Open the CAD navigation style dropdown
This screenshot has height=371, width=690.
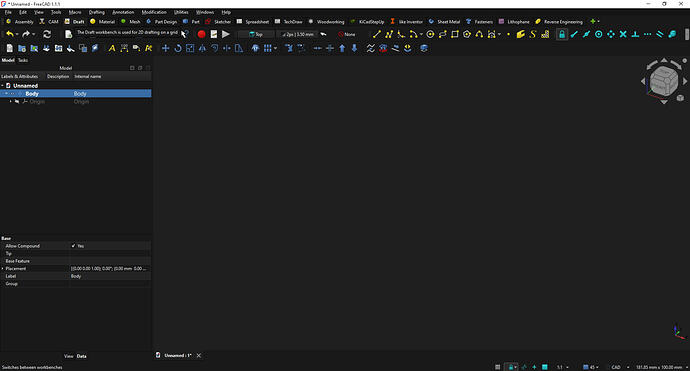(x=619, y=367)
